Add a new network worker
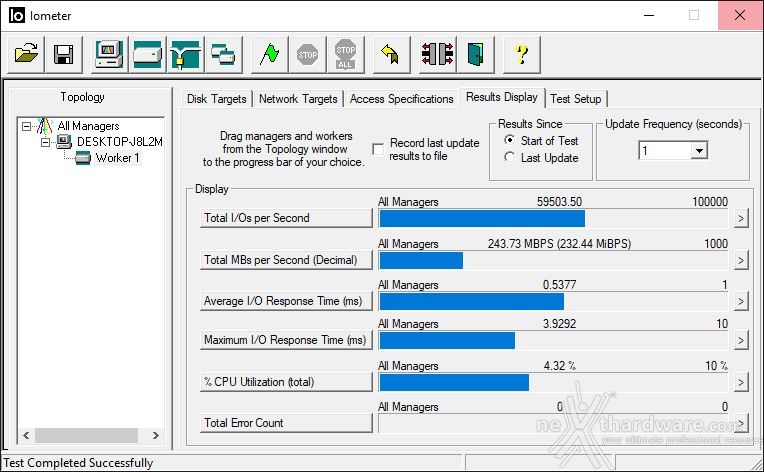This screenshot has width=764, height=472. click(x=186, y=54)
